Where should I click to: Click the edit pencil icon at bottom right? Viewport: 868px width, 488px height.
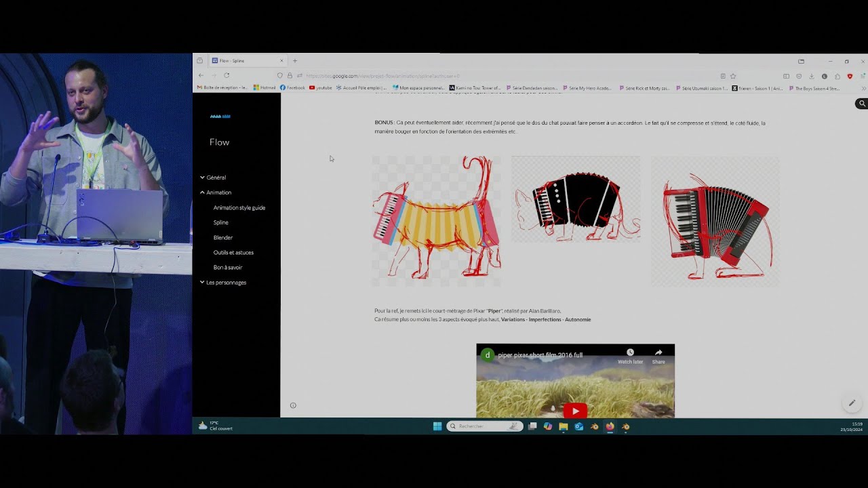click(x=852, y=403)
